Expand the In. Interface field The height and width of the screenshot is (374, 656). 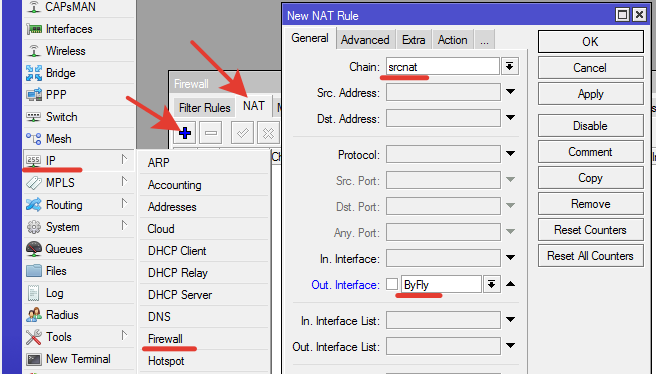pos(510,257)
